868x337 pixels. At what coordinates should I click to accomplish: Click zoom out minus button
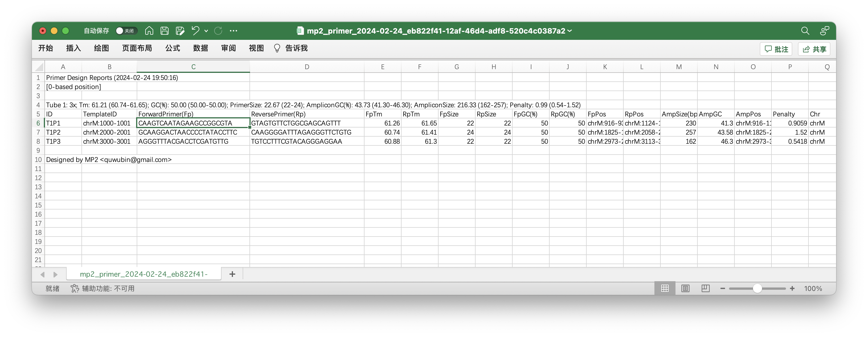tap(722, 288)
